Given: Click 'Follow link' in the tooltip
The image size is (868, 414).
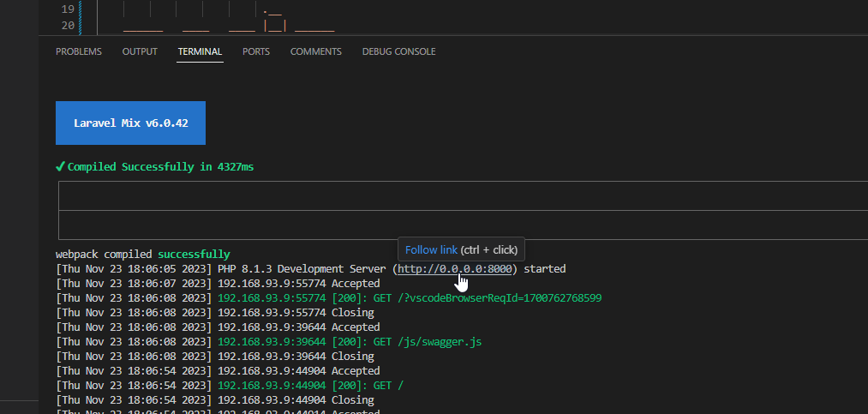Looking at the screenshot, I should tap(431, 250).
